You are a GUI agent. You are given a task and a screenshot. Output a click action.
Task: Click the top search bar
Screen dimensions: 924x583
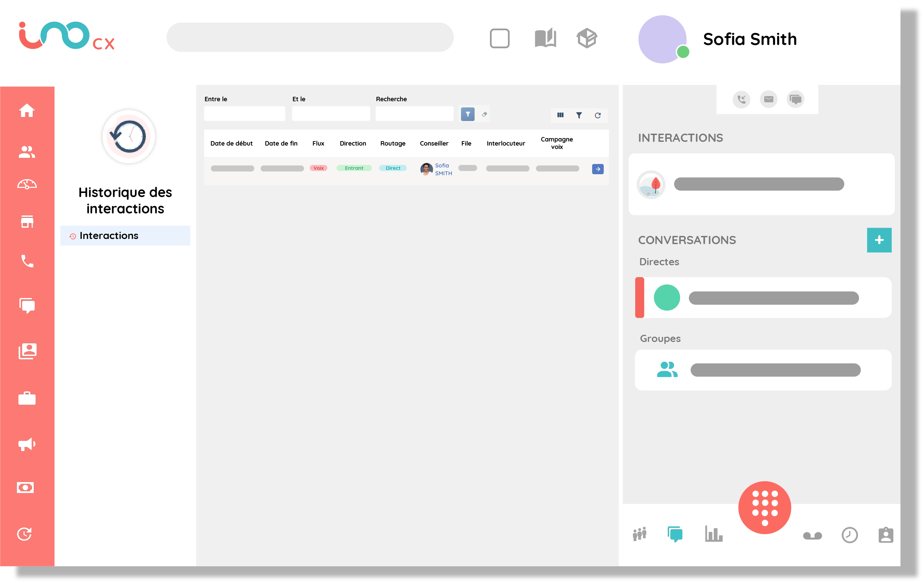[310, 37]
